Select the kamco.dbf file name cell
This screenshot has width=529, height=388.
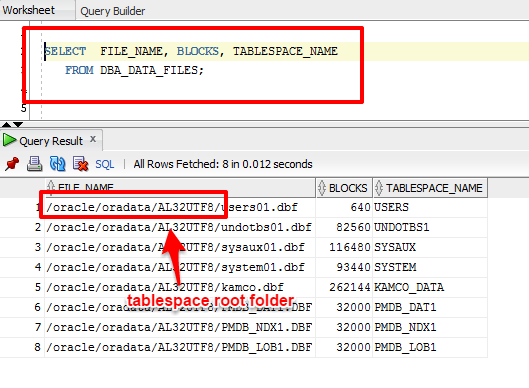pos(180,287)
